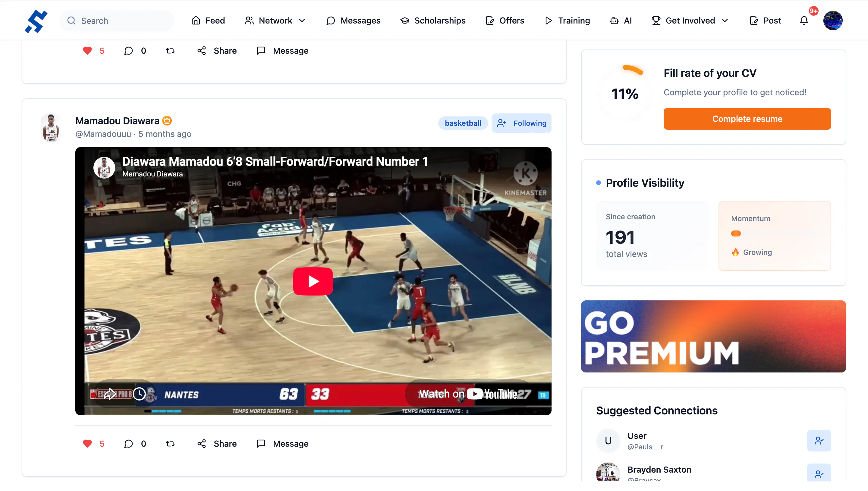868x491 pixels.
Task: Open Training section
Action: pyautogui.click(x=567, y=21)
